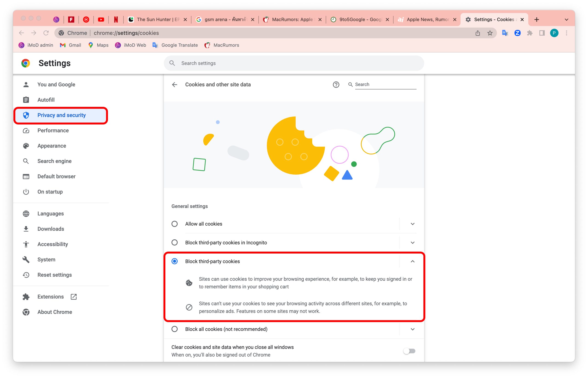Go back using cookies page arrow

[174, 85]
